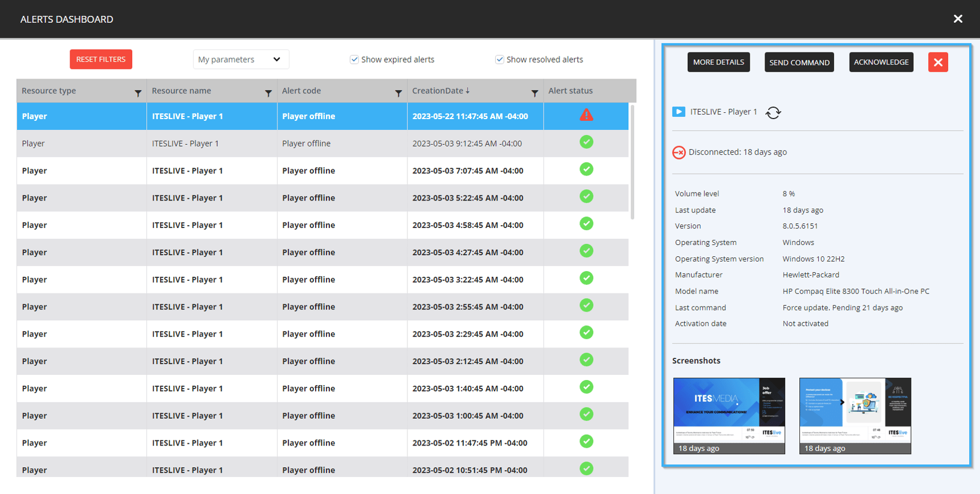Image resolution: width=980 pixels, height=494 pixels.
Task: Open More Details for the player
Action: click(x=718, y=62)
